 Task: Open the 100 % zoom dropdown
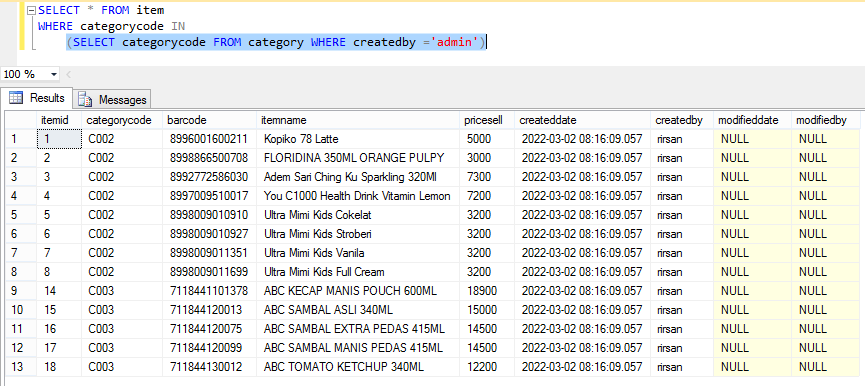click(x=54, y=74)
